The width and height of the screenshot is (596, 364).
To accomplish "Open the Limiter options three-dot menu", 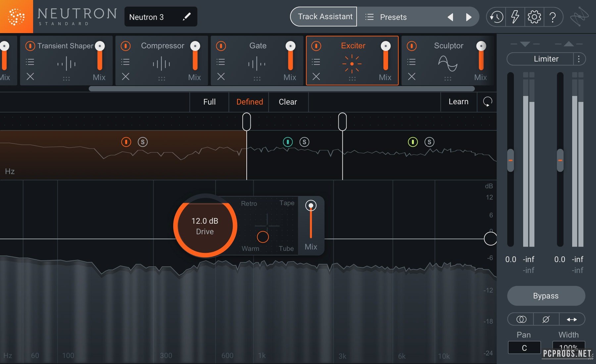I will click(x=579, y=59).
